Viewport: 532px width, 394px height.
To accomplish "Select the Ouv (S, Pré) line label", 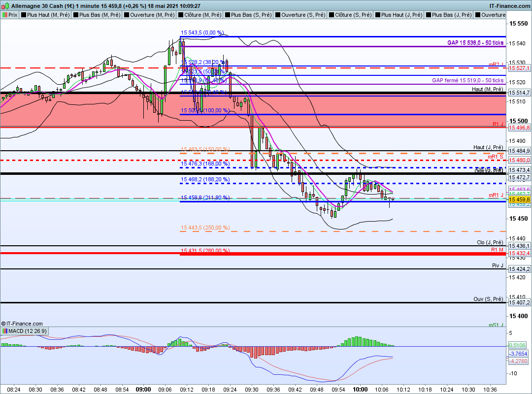I will point(488,299).
